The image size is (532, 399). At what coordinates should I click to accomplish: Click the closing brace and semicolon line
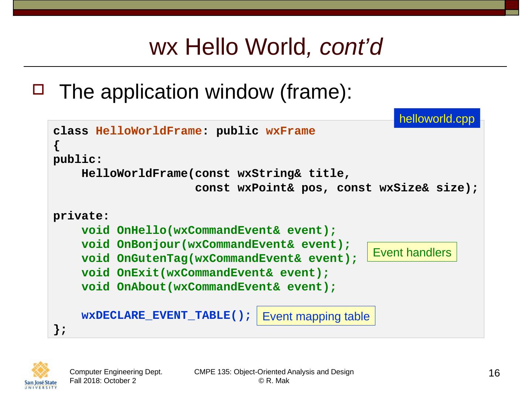(x=60, y=330)
